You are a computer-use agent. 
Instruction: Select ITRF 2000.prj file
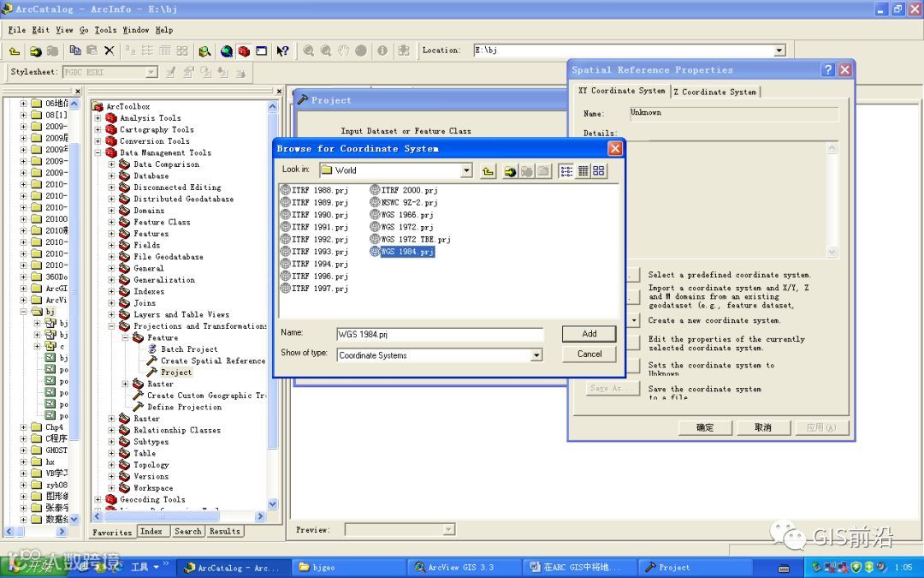(x=404, y=190)
